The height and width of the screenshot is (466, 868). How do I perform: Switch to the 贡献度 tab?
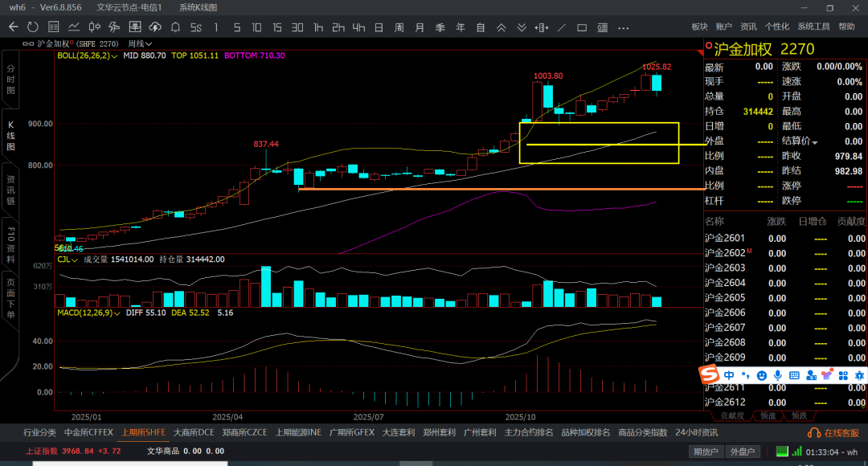click(732, 415)
